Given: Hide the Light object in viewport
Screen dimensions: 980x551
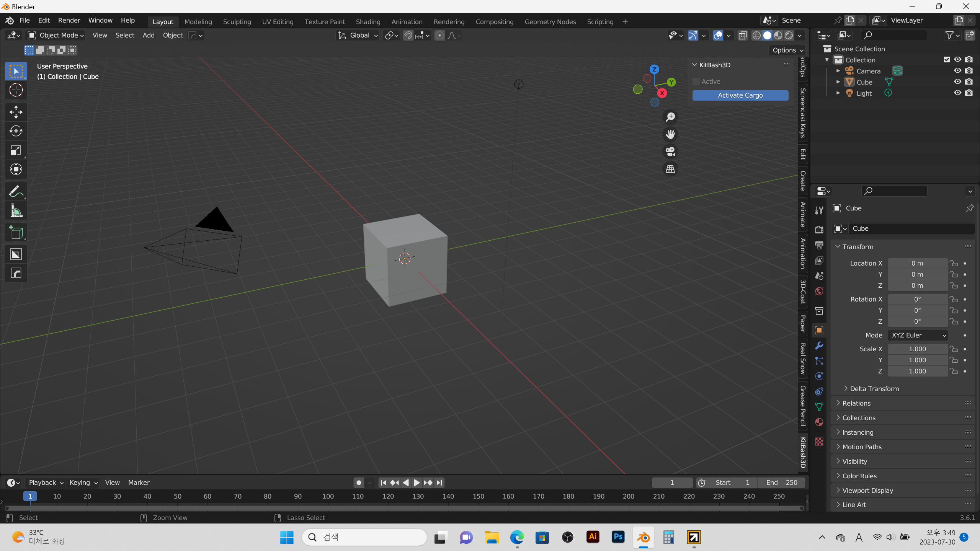Looking at the screenshot, I should click(957, 93).
